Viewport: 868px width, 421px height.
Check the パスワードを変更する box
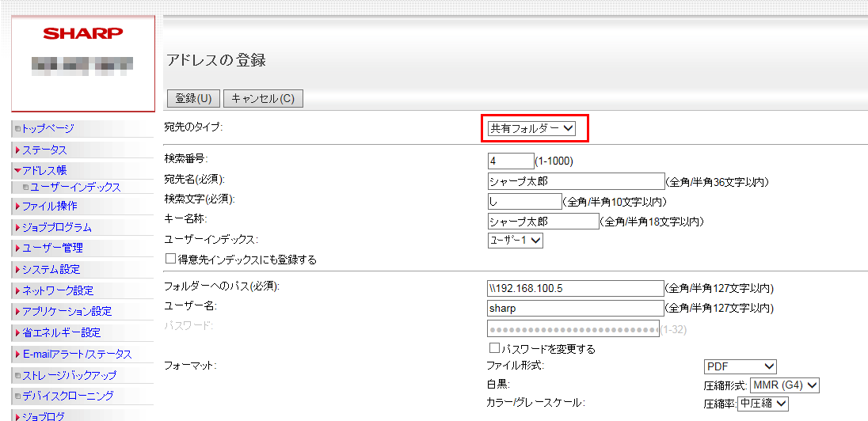494,348
